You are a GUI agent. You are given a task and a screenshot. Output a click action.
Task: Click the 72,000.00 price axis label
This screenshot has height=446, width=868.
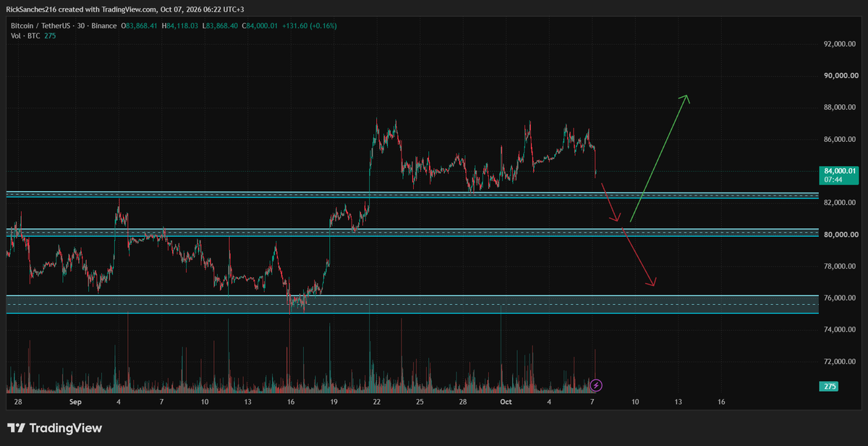(x=841, y=361)
